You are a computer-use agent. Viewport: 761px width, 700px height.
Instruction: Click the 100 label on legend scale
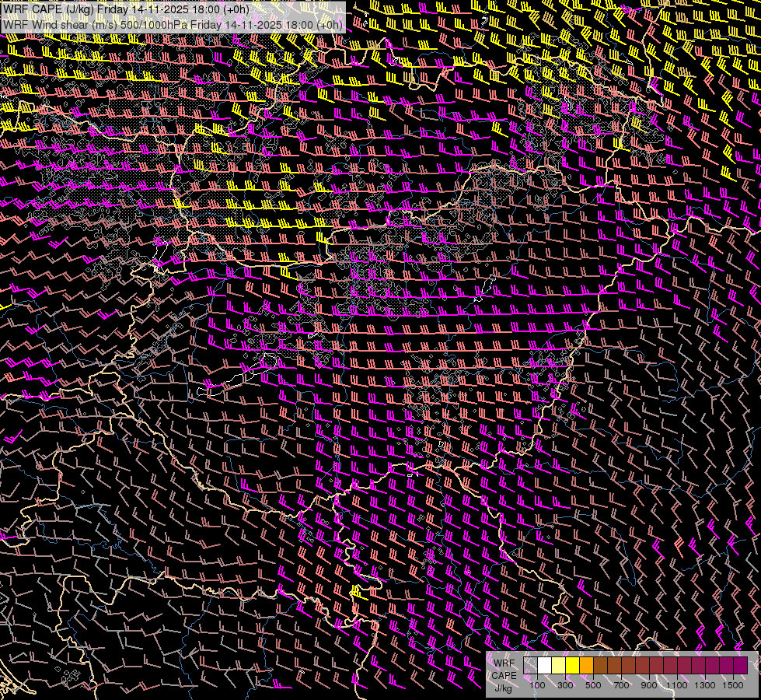pos(537,685)
